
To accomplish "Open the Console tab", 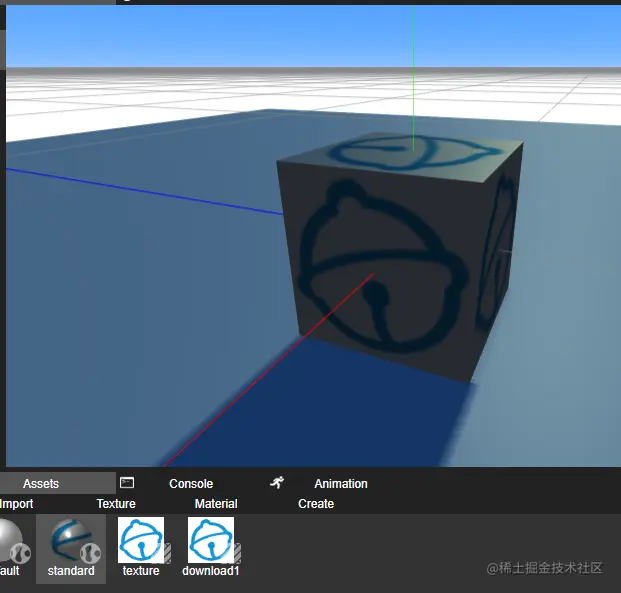I will coord(191,484).
